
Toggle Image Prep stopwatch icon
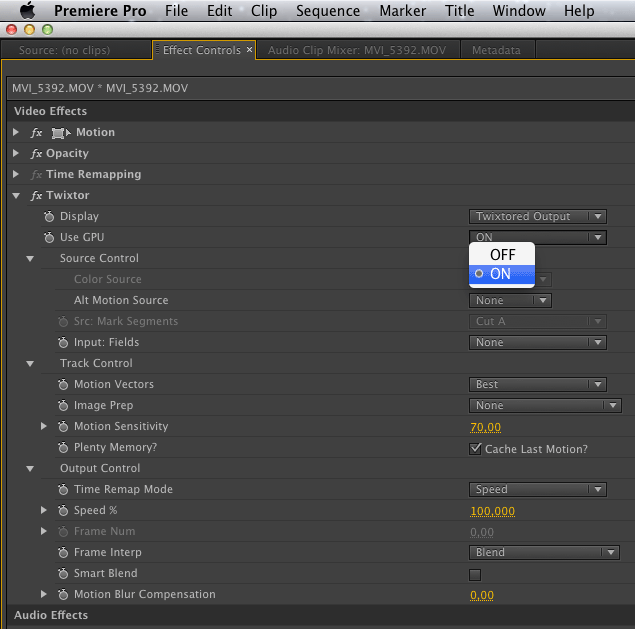click(63, 406)
